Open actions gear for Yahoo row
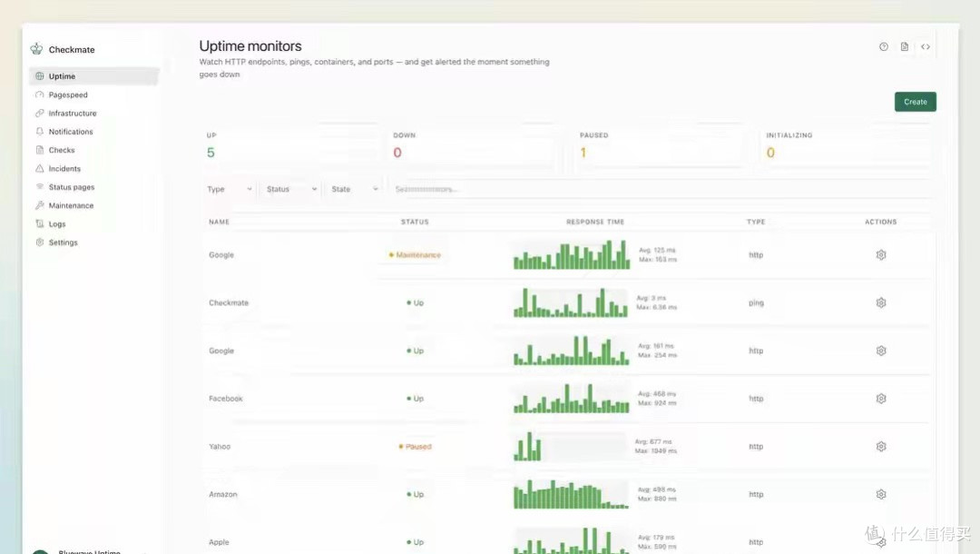This screenshot has width=980, height=554. point(880,447)
